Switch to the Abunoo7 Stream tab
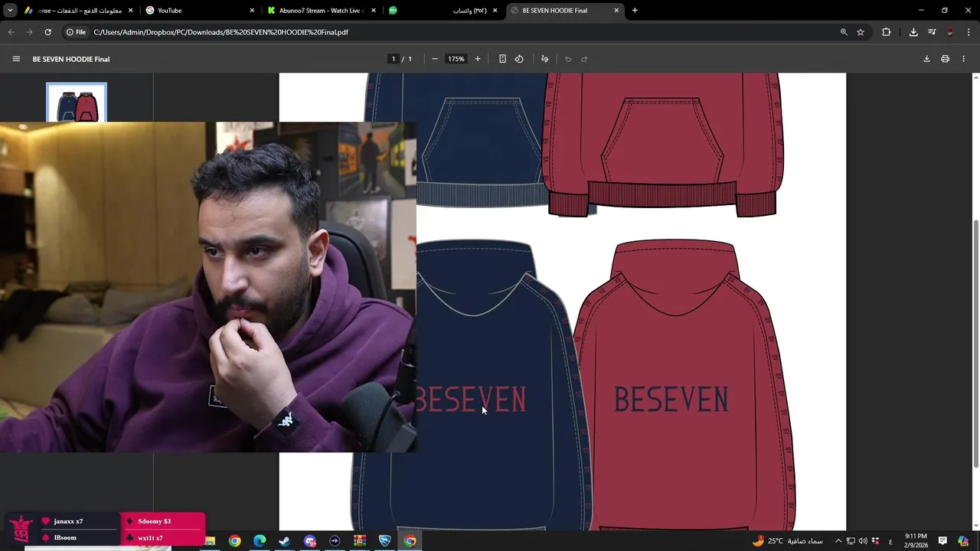Screen dimensions: 980x551 (x=322, y=11)
